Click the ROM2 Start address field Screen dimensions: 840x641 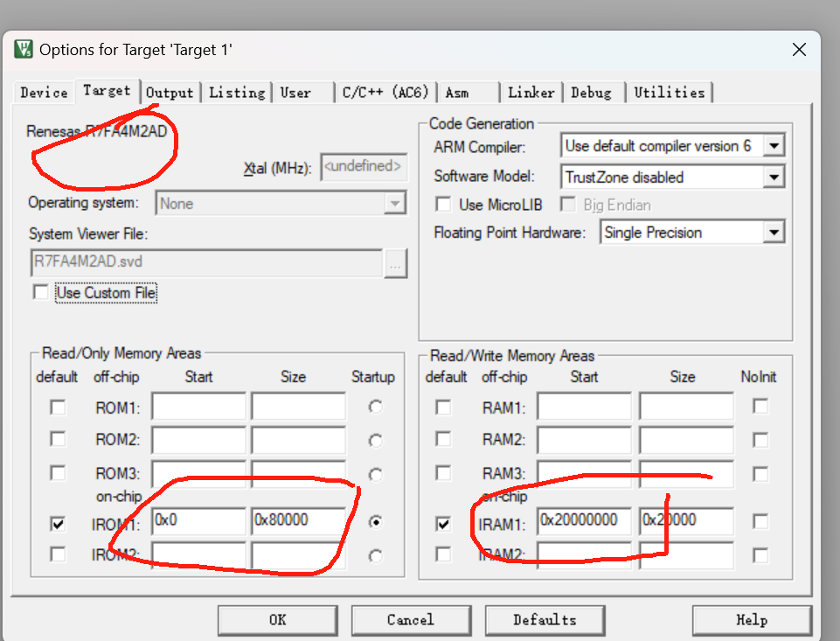pos(198,440)
